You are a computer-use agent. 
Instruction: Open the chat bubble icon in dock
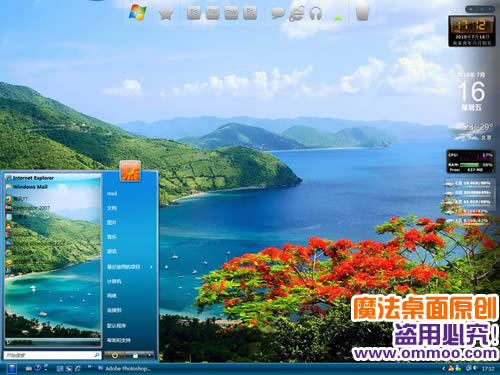pos(278,14)
